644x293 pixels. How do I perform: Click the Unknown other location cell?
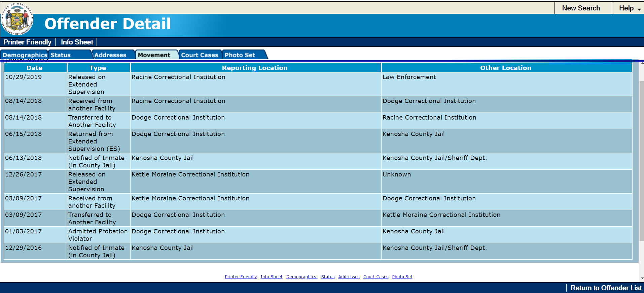(x=507, y=182)
